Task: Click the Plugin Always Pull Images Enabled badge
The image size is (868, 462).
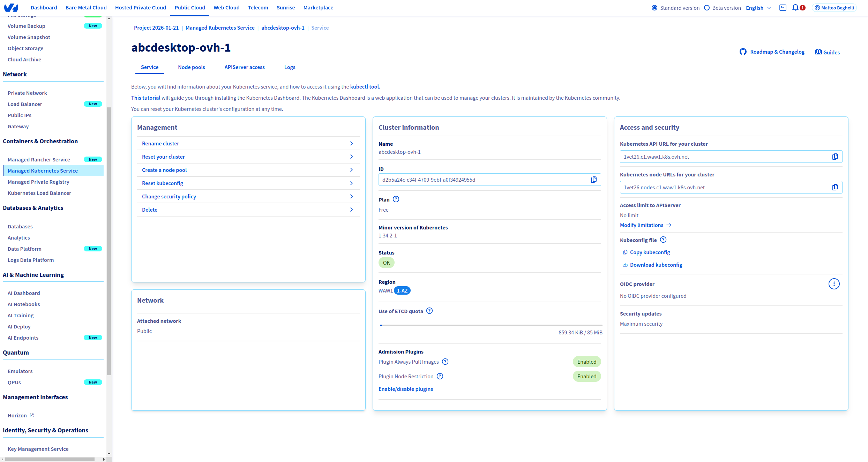Action: coord(587,362)
